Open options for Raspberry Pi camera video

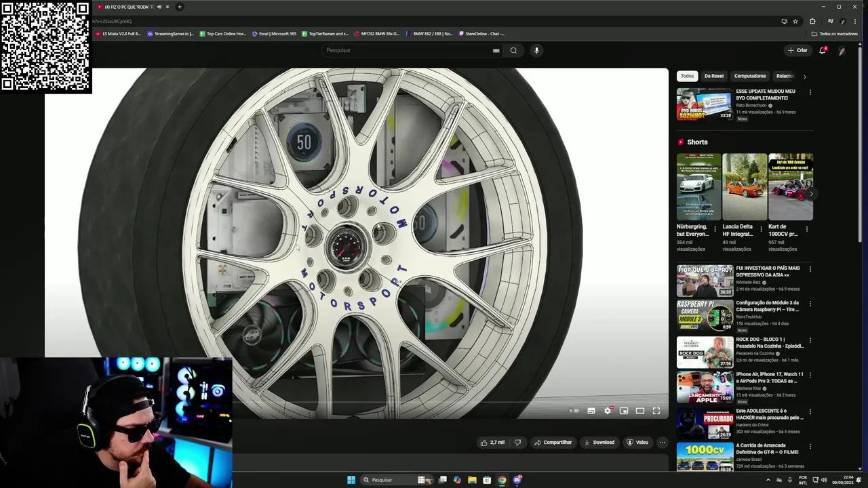click(810, 304)
